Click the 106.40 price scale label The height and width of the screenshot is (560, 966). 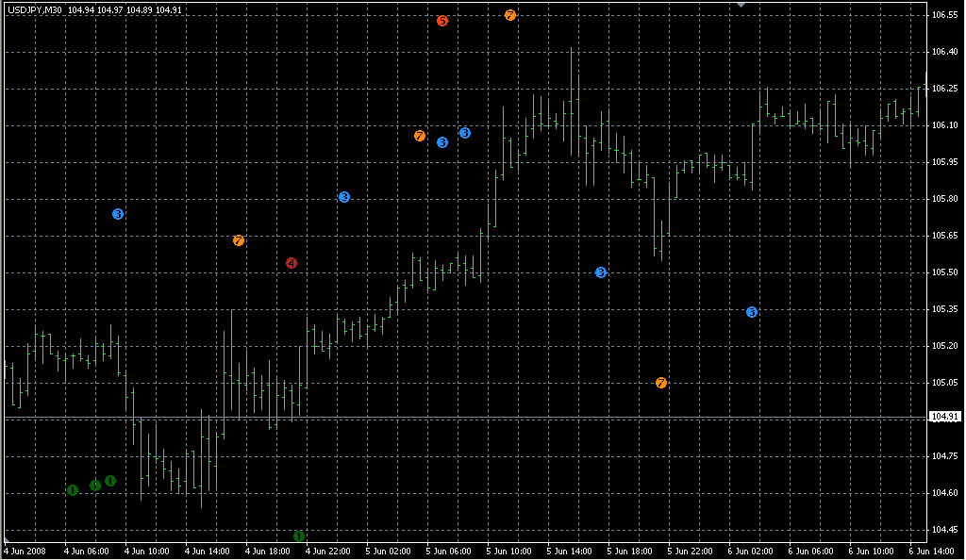click(x=944, y=52)
